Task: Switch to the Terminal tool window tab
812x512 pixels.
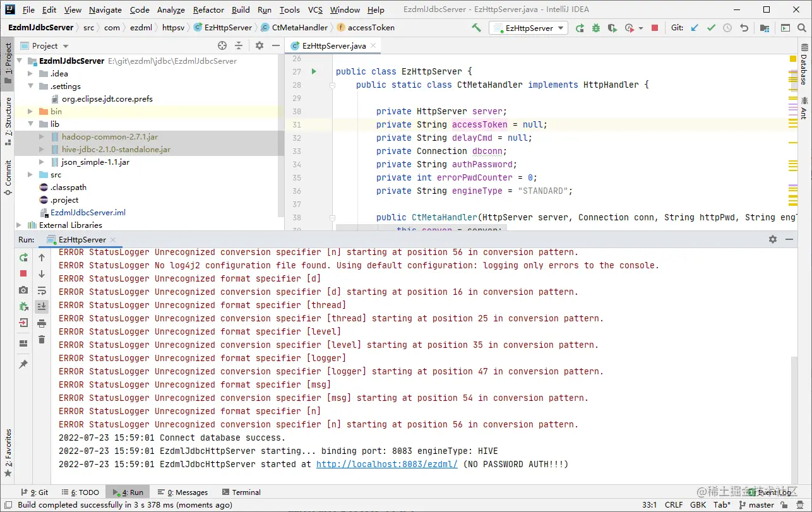Action: (241, 492)
